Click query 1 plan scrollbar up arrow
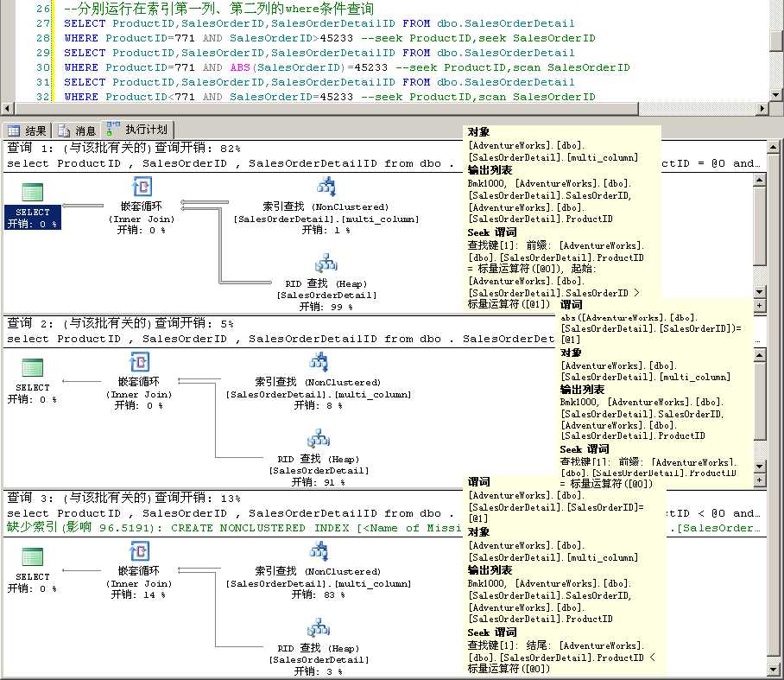The height and width of the screenshot is (680, 784). click(x=760, y=180)
